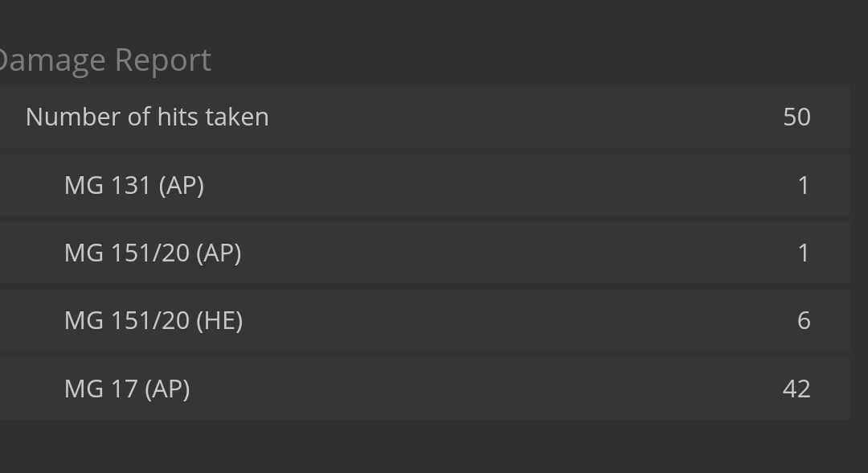Click the (AP) text beside MG 17

pyautogui.click(x=167, y=389)
